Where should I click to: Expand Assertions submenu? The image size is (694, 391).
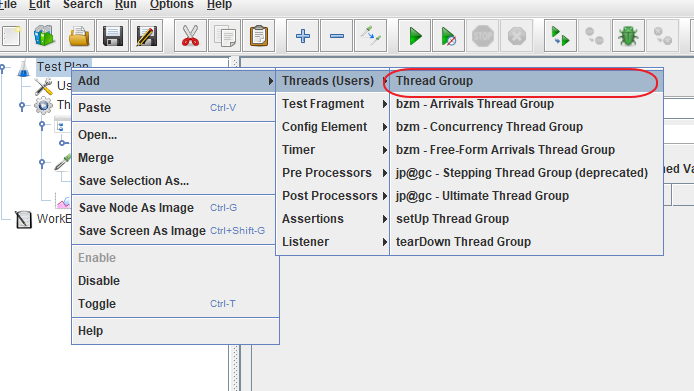(333, 219)
